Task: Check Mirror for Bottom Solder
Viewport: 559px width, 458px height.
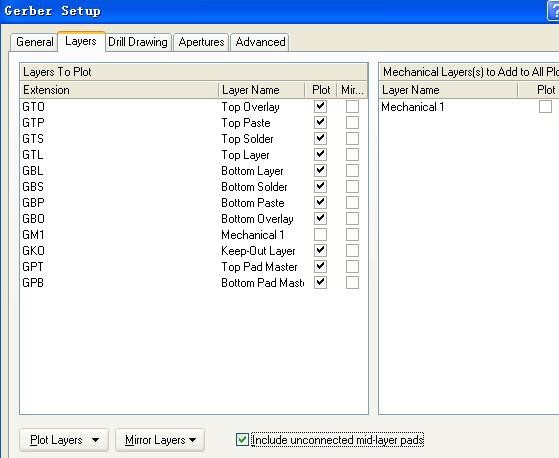Action: pos(352,186)
